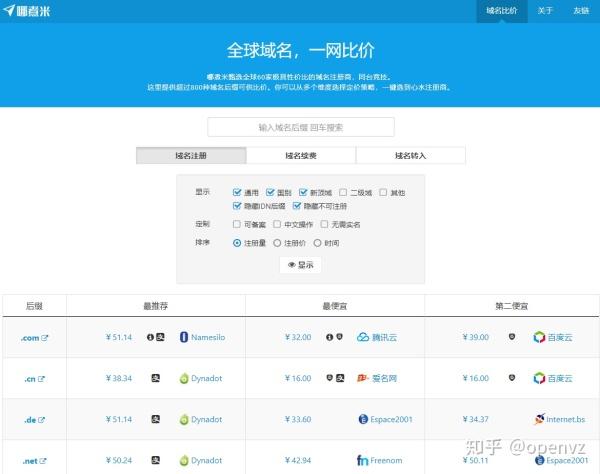Image resolution: width=600 pixels, height=474 pixels.
Task: Open the external link icon beside .com
Action: [x=44, y=338]
